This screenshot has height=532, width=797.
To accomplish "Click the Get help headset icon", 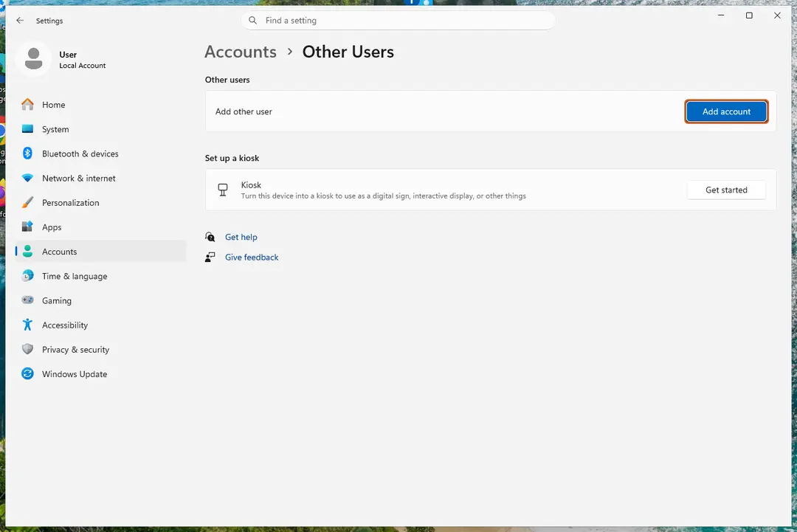I will (x=210, y=237).
